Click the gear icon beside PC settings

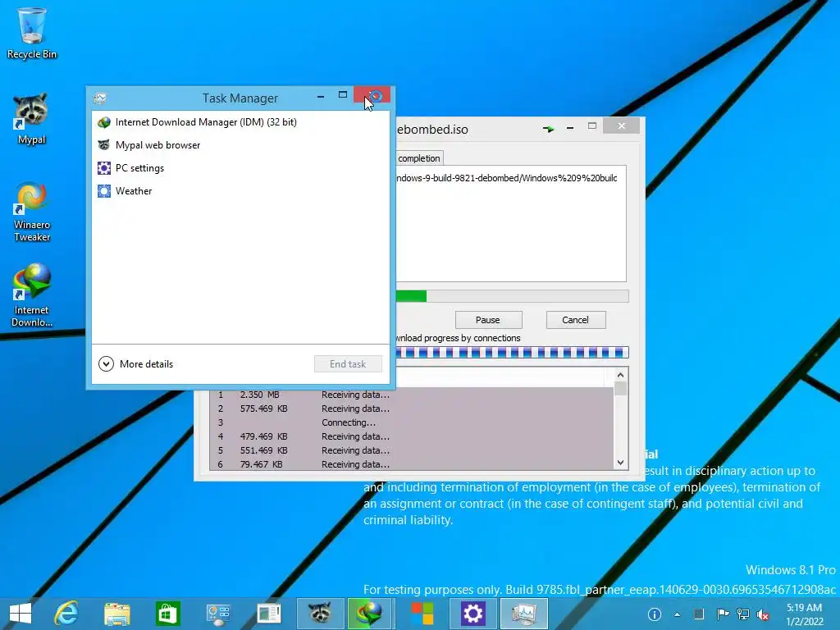tap(104, 168)
